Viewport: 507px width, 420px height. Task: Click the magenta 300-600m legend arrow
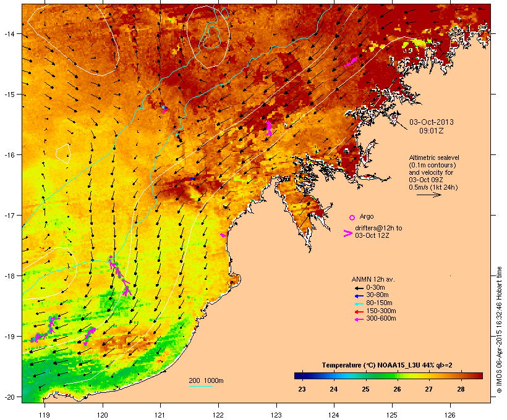pyautogui.click(x=359, y=319)
